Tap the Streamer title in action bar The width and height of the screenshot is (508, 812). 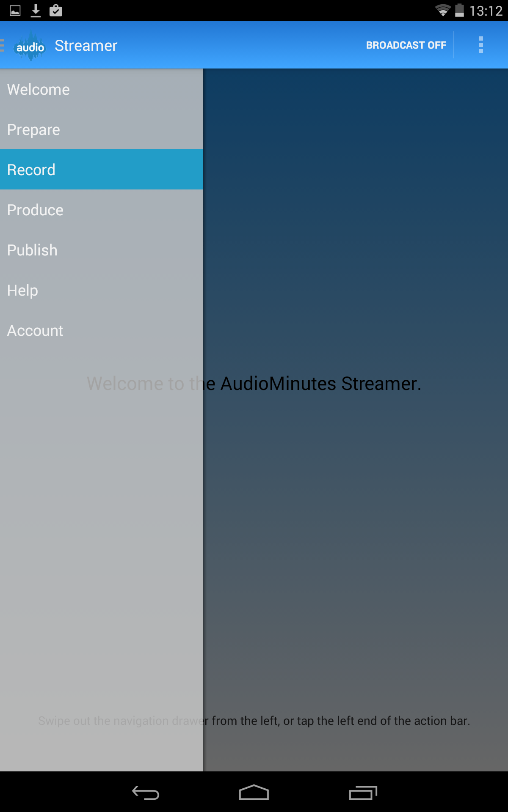pos(86,45)
